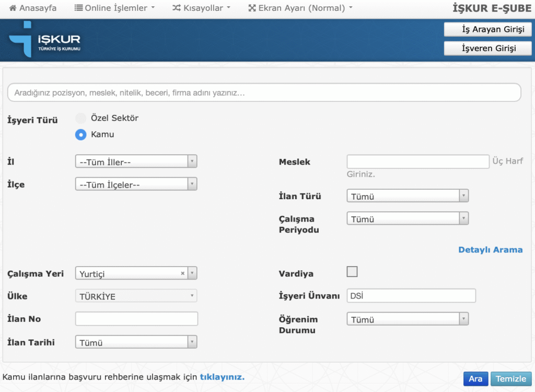Toggle the Vardiya checkbox
Viewport: 535px width, 392px height.
[x=352, y=272]
